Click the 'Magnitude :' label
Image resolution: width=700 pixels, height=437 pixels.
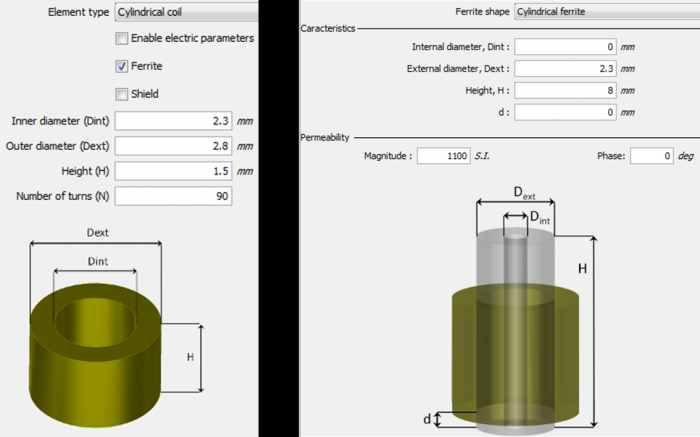(388, 156)
